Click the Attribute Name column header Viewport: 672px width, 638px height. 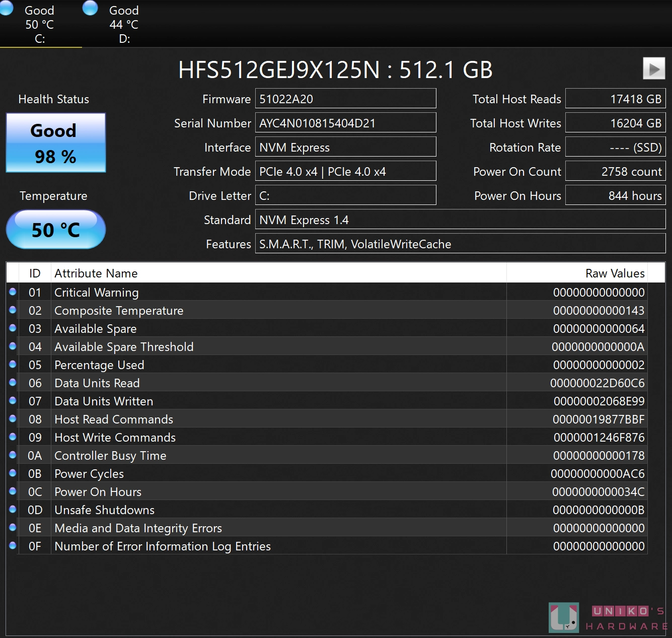278,273
